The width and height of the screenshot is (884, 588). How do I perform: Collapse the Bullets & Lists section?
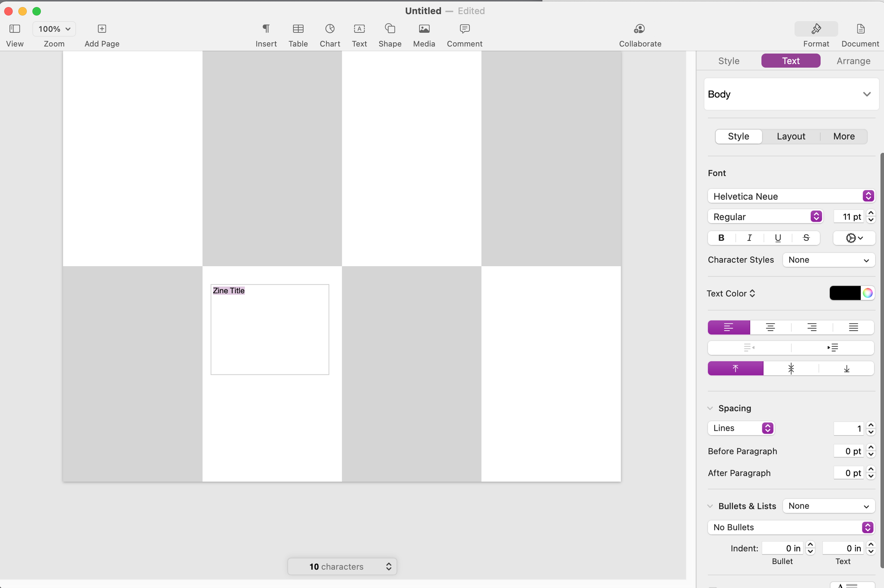[710, 506]
